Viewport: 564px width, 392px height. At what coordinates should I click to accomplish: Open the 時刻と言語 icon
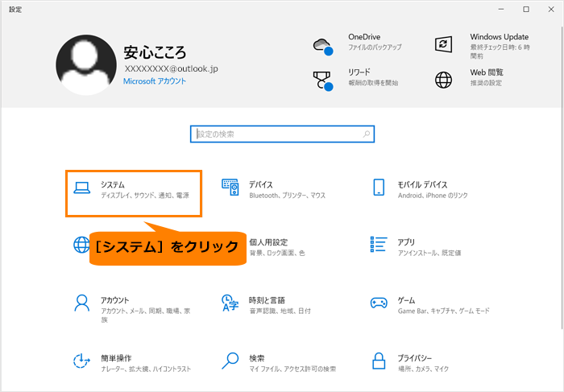click(230, 303)
